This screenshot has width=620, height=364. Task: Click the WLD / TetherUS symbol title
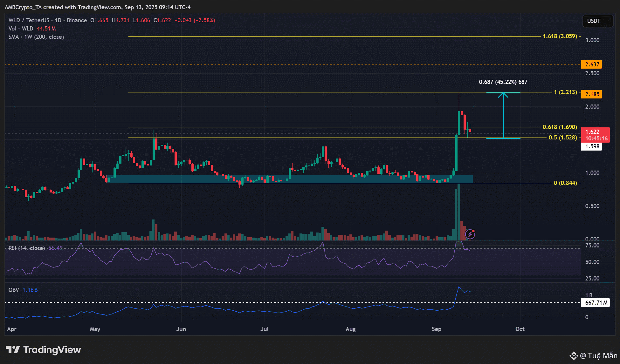29,20
